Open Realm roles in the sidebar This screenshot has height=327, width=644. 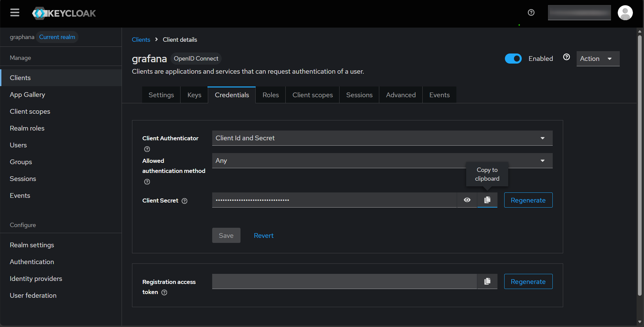click(x=61, y=128)
